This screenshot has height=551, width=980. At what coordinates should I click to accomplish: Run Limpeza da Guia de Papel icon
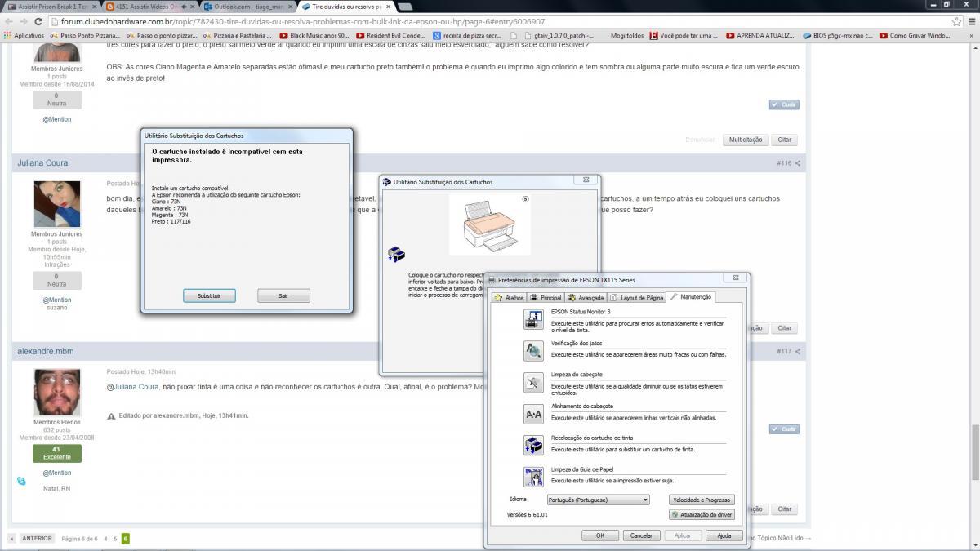click(533, 477)
